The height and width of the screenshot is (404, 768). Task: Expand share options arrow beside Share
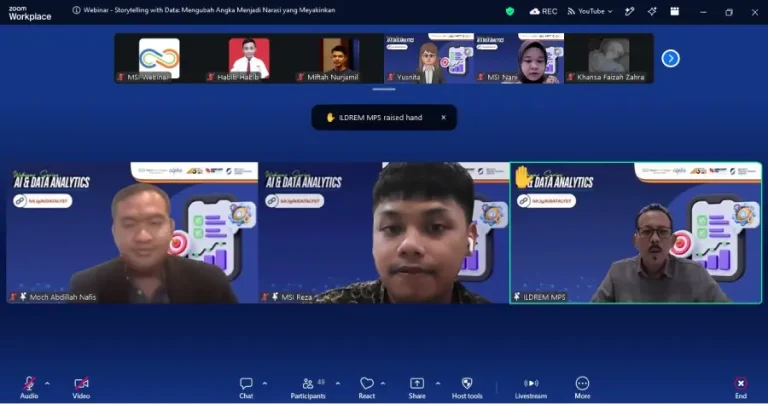point(438,383)
